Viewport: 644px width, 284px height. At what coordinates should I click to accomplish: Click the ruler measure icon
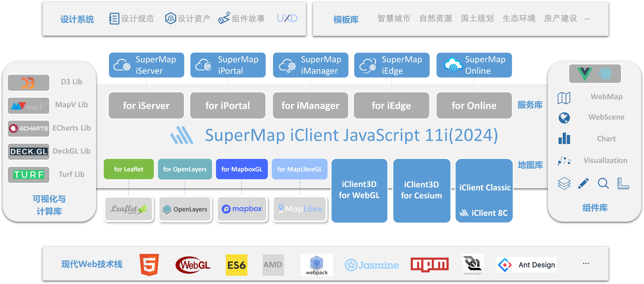point(623,184)
